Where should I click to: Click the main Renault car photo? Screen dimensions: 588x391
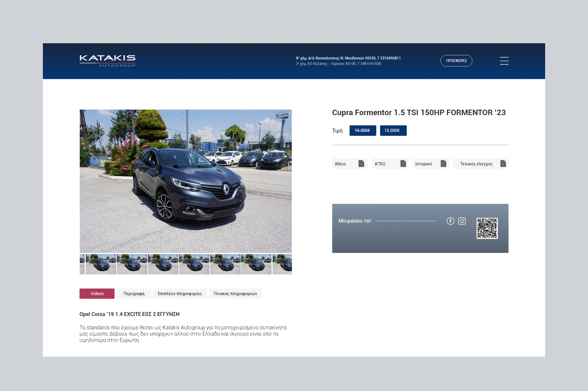pos(186,181)
